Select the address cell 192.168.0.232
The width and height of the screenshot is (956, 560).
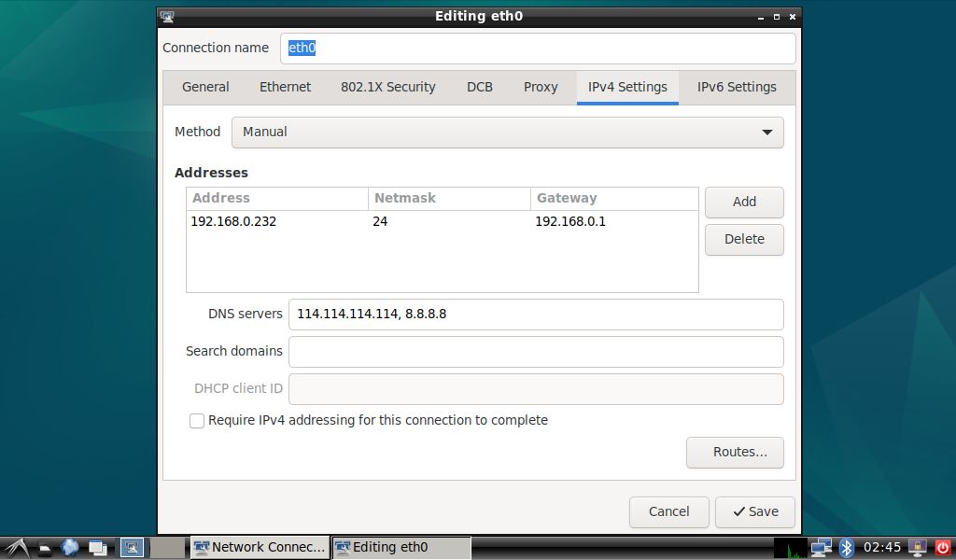(x=277, y=222)
